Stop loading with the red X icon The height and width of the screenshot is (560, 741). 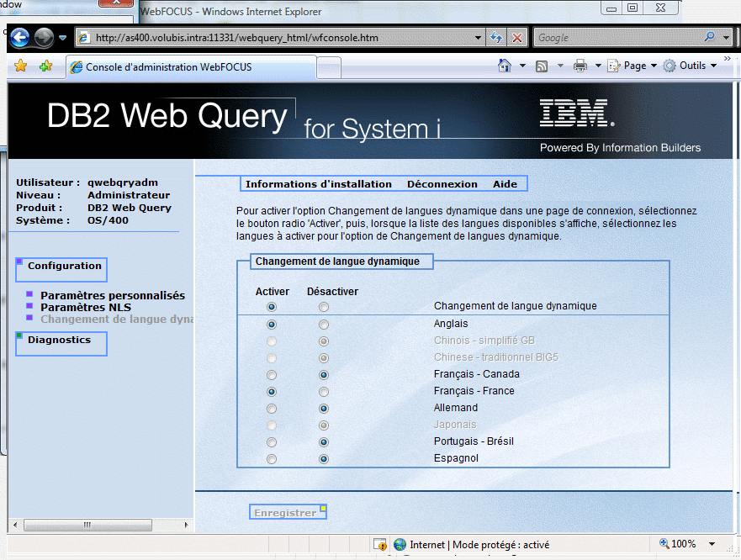coord(517,38)
